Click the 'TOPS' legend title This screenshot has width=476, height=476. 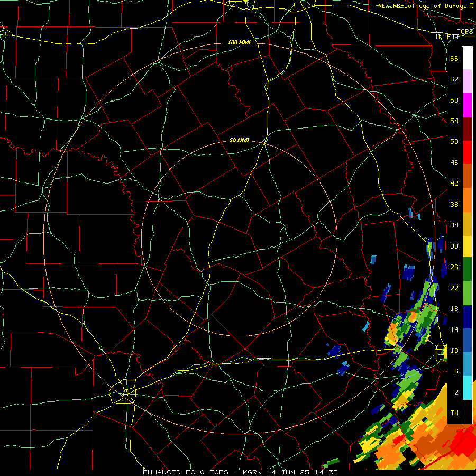465,32
